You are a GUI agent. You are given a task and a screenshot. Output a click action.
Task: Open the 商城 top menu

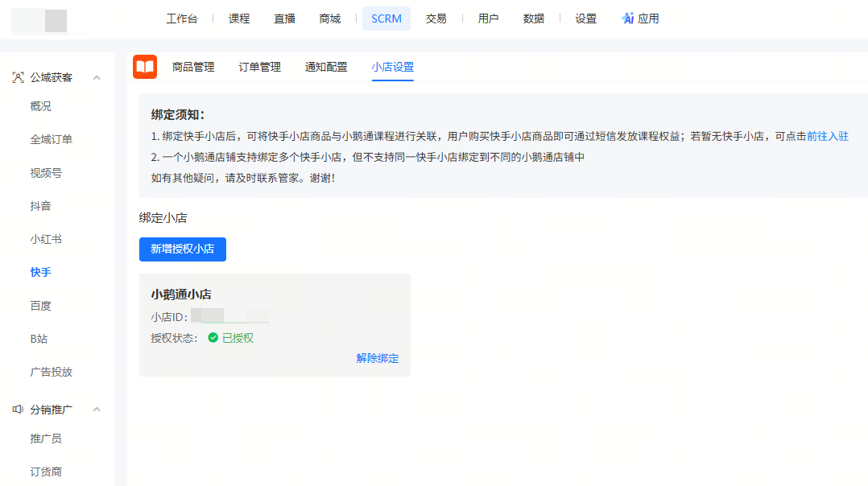click(x=330, y=19)
